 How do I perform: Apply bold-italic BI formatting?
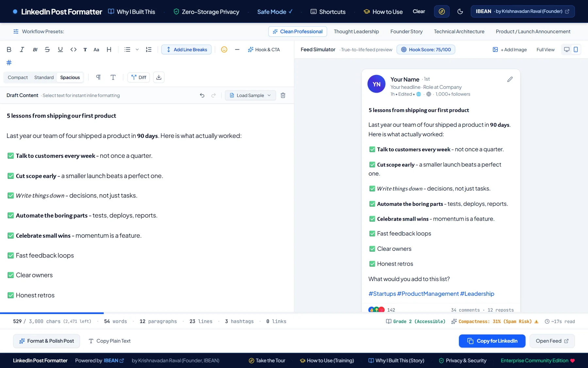coord(35,50)
